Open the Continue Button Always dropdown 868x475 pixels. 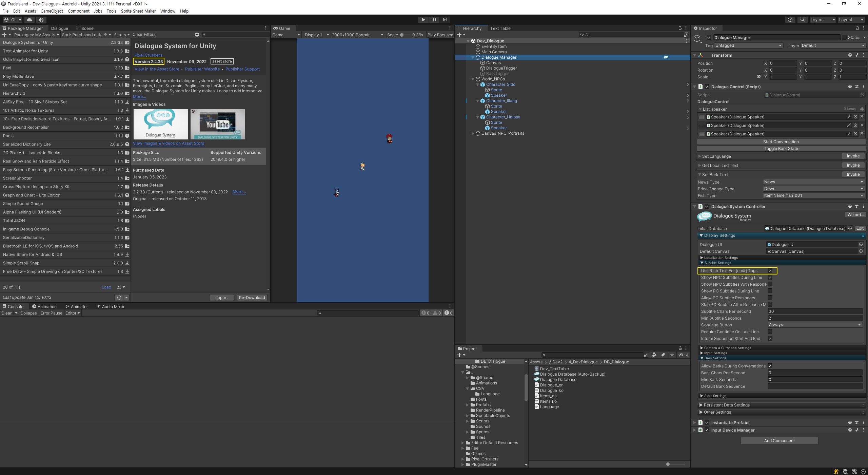[815, 325]
